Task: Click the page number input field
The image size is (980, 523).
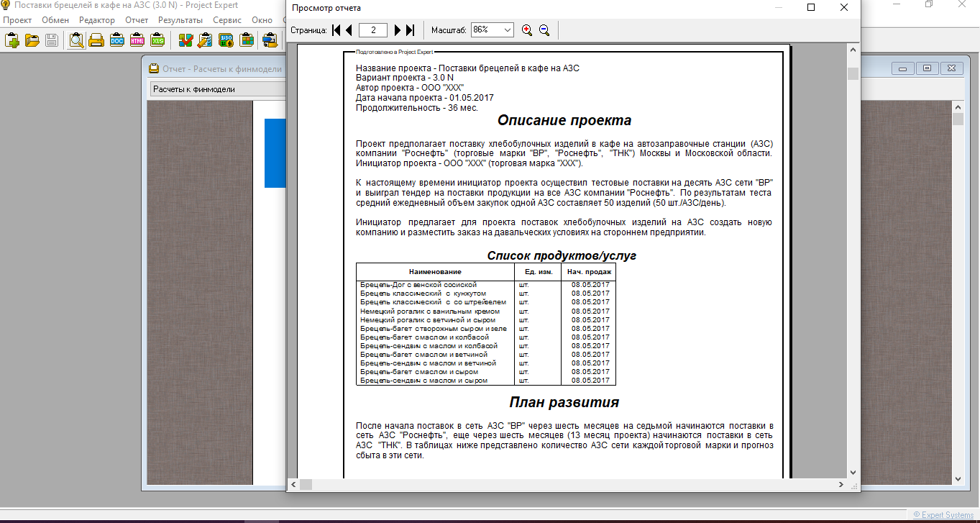Action: point(372,30)
